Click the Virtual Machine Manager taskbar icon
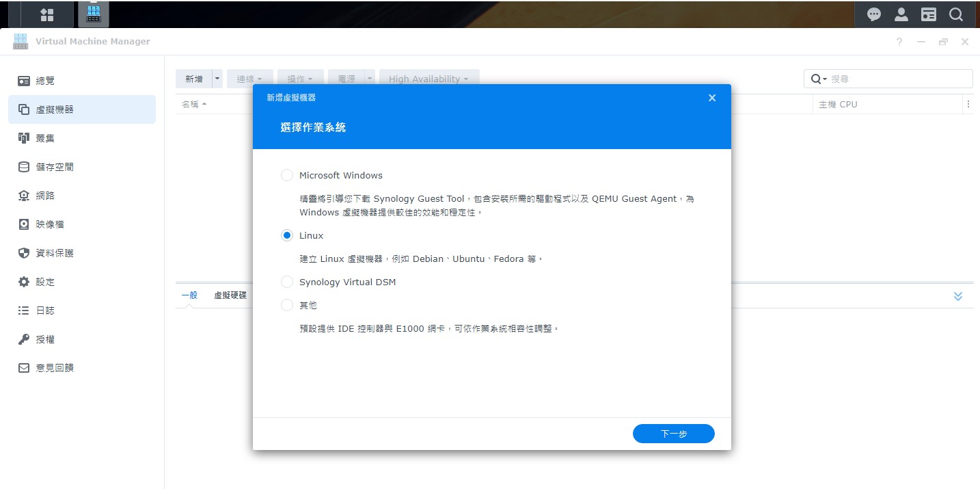980x489 pixels. (94, 14)
